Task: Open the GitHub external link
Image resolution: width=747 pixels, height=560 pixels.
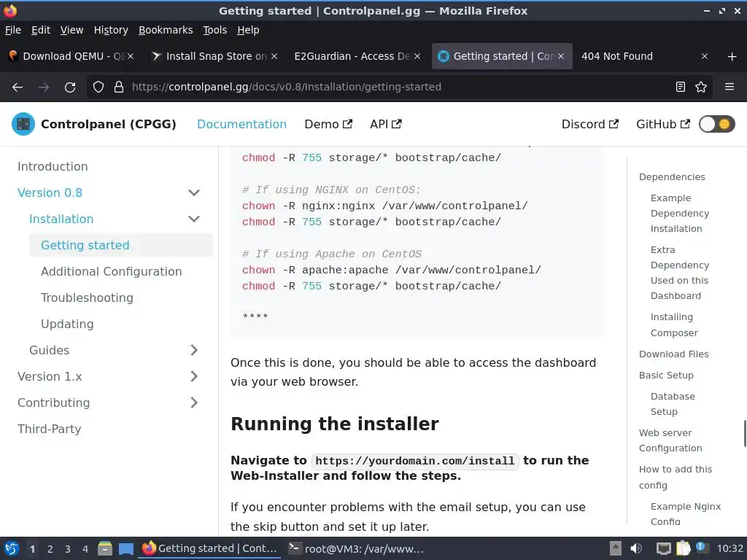Action: pos(663,124)
